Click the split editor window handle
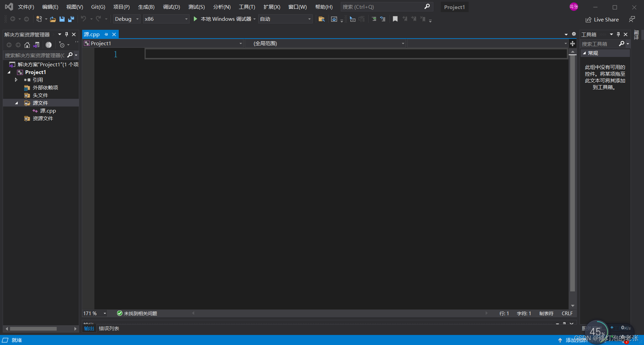Viewport: 644px width, 345px height. [x=573, y=44]
